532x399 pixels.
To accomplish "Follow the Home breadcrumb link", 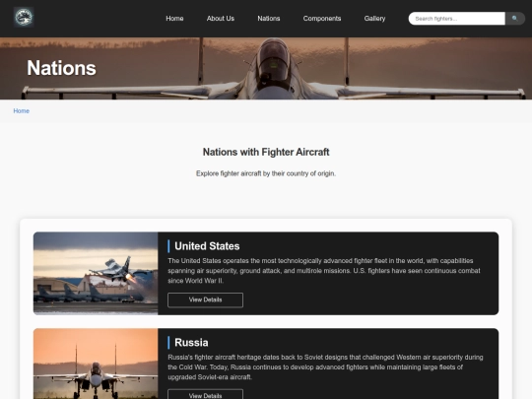I will [x=22, y=111].
